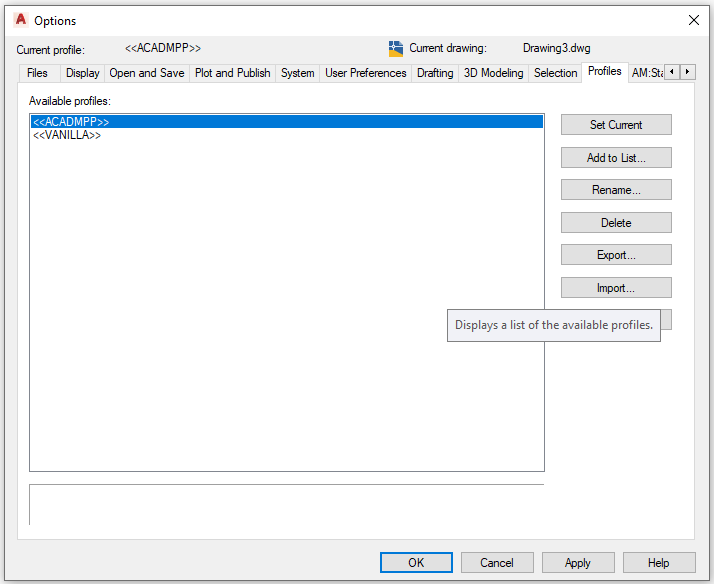Export the profile with Export button

coord(616,255)
